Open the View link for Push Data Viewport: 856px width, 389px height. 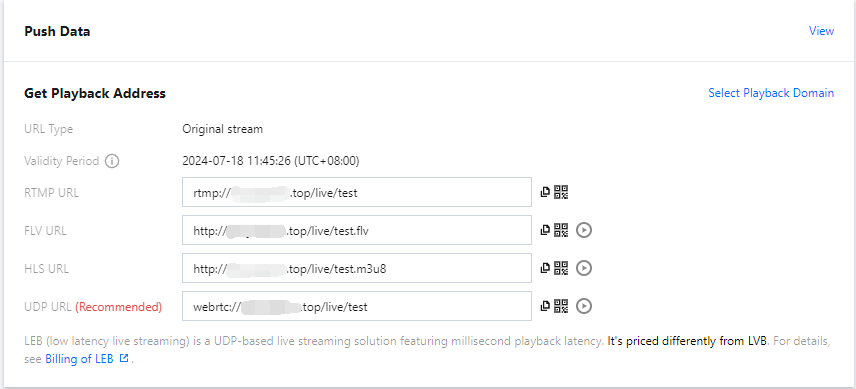point(821,31)
